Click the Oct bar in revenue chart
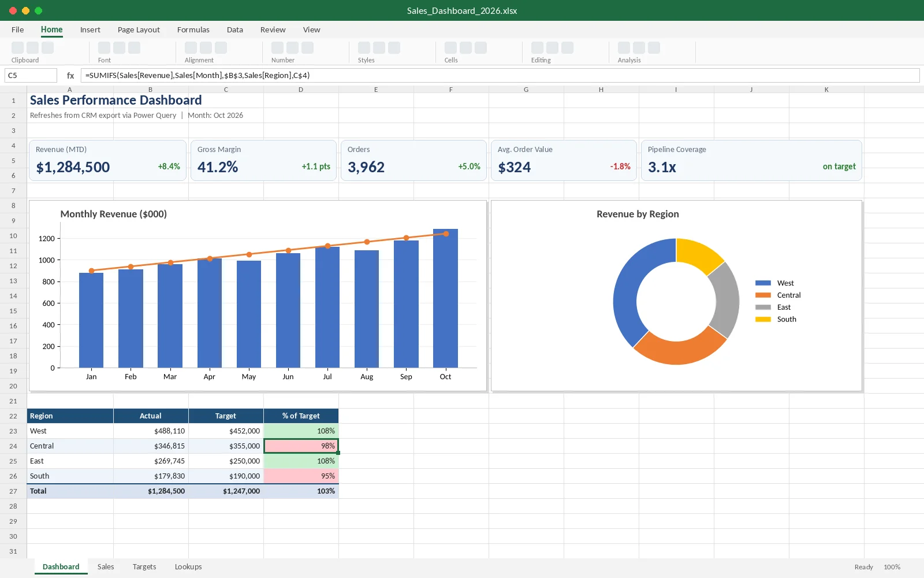The image size is (924, 578). [445, 298]
